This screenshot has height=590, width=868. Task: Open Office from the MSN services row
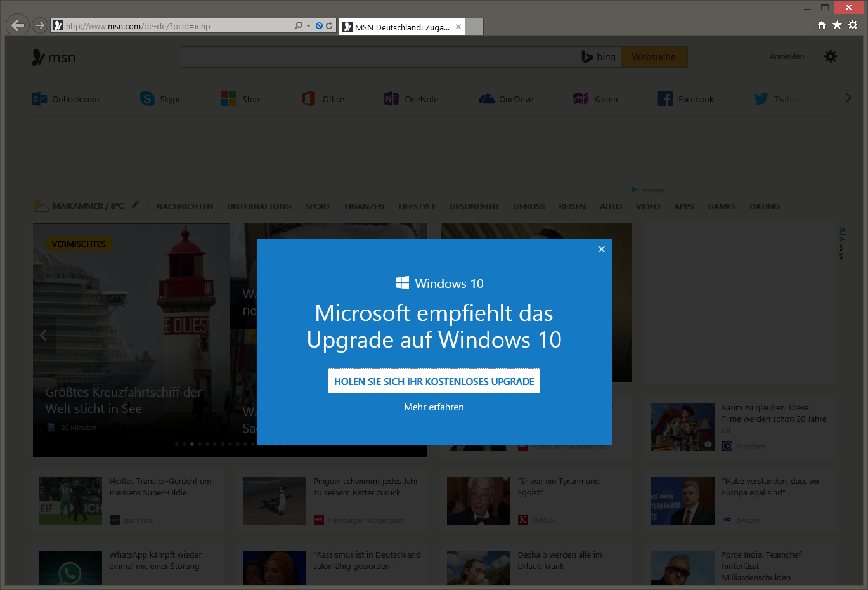point(323,98)
